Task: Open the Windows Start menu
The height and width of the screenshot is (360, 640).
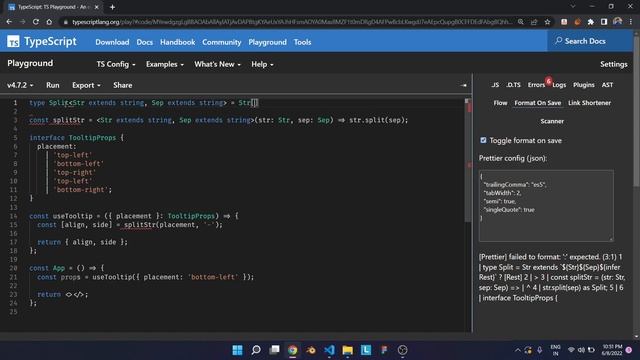Action: click(237, 350)
